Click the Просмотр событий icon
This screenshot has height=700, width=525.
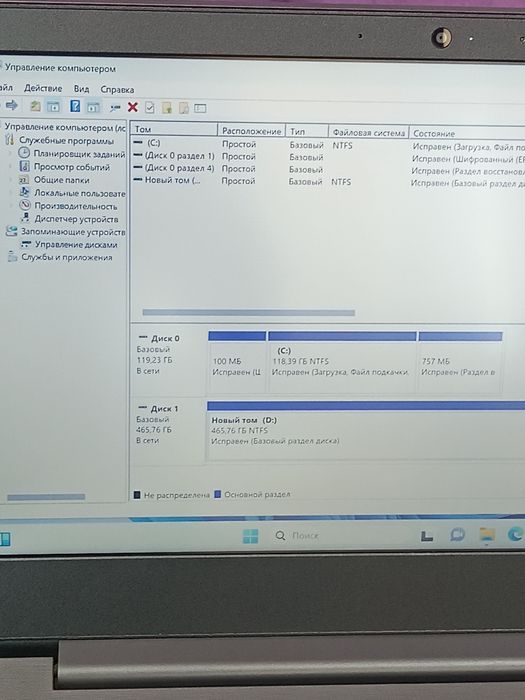pyautogui.click(x=25, y=167)
